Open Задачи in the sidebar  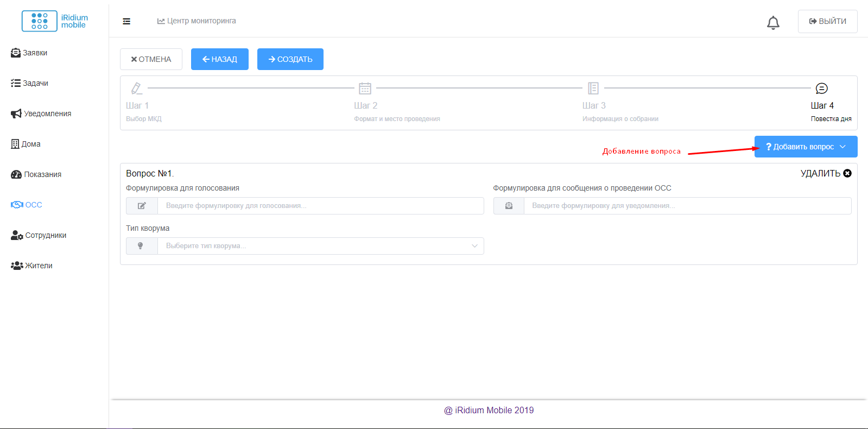pyautogui.click(x=29, y=83)
